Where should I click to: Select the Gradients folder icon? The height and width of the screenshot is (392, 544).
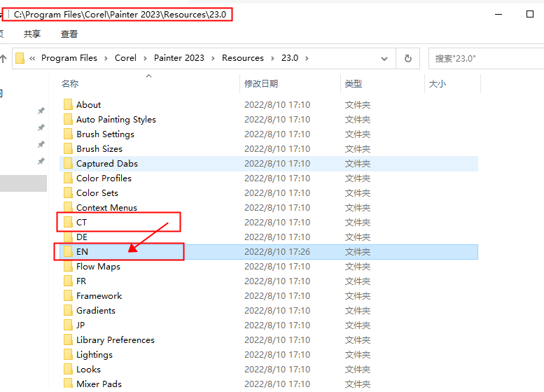click(68, 311)
